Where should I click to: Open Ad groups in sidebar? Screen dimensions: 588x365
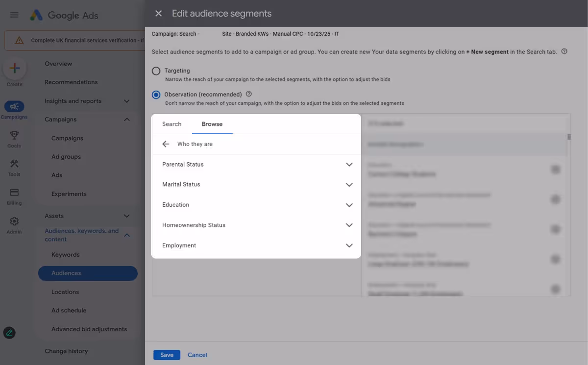click(x=66, y=157)
